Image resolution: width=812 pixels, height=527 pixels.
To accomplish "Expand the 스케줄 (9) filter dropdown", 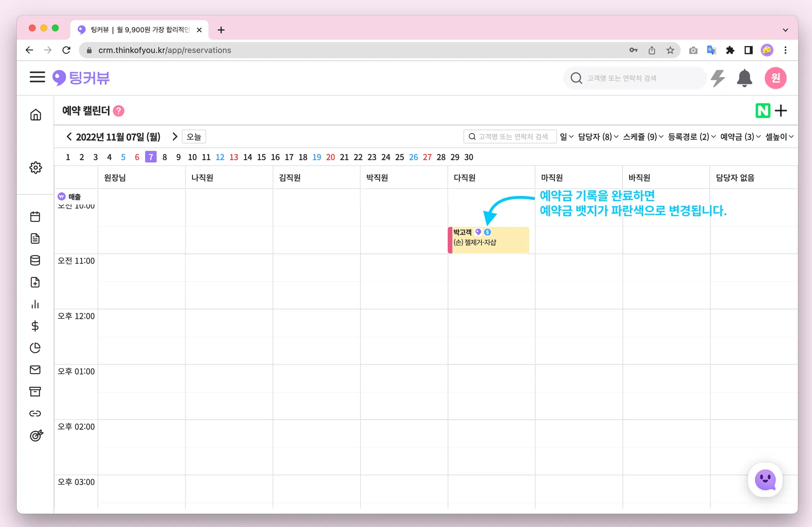I will point(643,137).
